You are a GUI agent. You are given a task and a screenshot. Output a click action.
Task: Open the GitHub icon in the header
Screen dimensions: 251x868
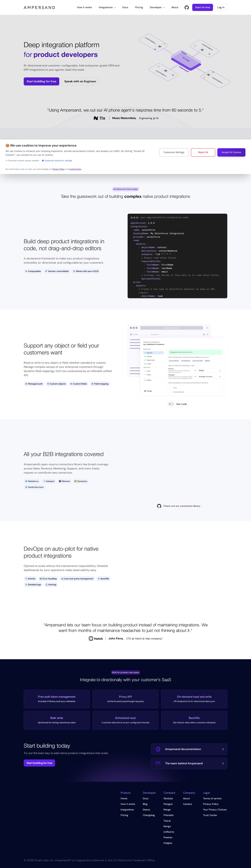[x=187, y=7]
